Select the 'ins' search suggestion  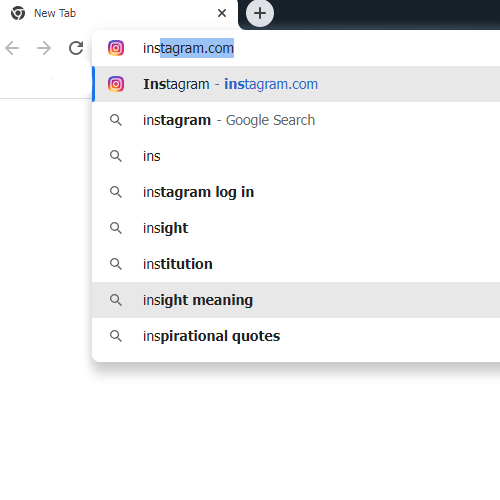[296, 156]
